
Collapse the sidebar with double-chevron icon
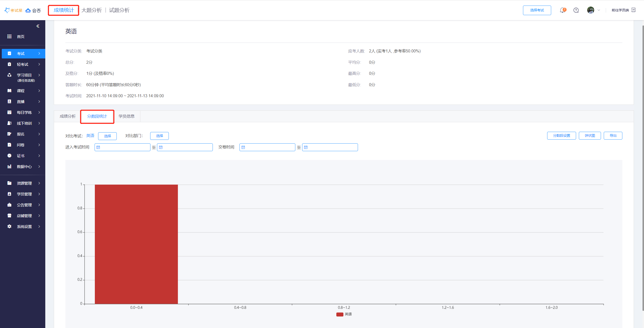(38, 26)
